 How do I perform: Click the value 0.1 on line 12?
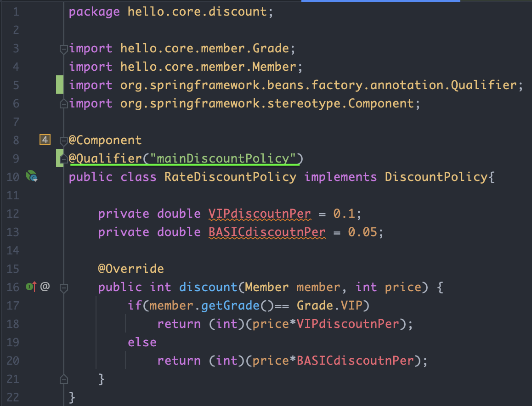(344, 214)
